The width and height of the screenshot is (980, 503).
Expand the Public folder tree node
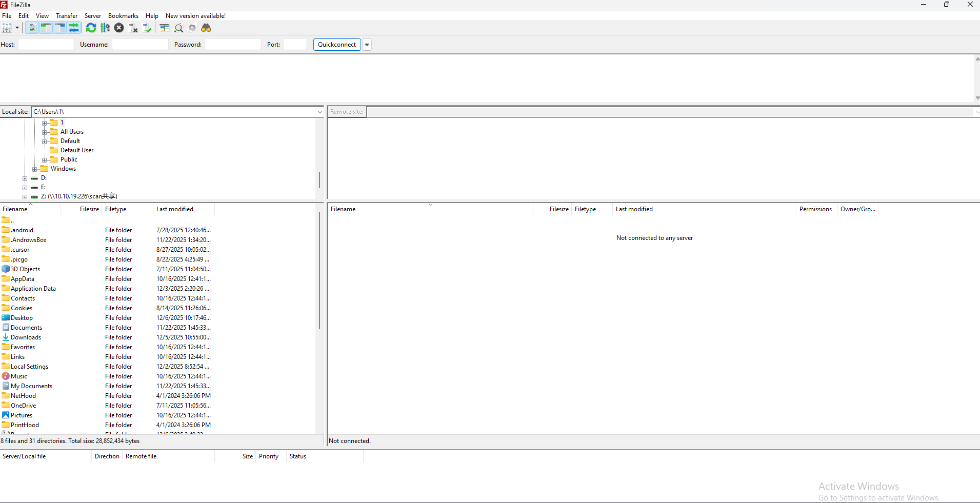coord(45,160)
